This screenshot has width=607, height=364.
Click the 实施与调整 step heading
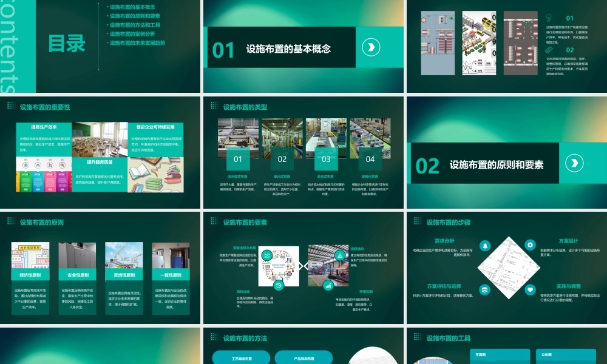569,286
